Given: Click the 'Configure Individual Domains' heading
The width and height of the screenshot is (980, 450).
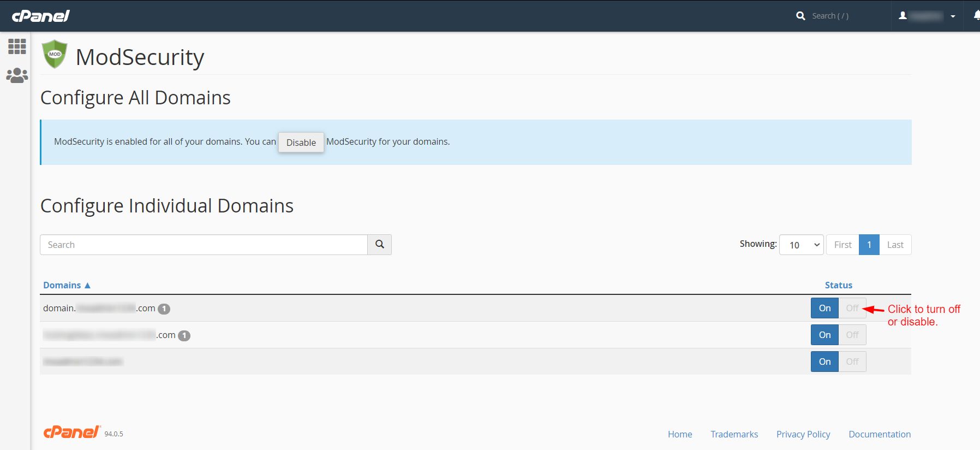Looking at the screenshot, I should point(167,206).
